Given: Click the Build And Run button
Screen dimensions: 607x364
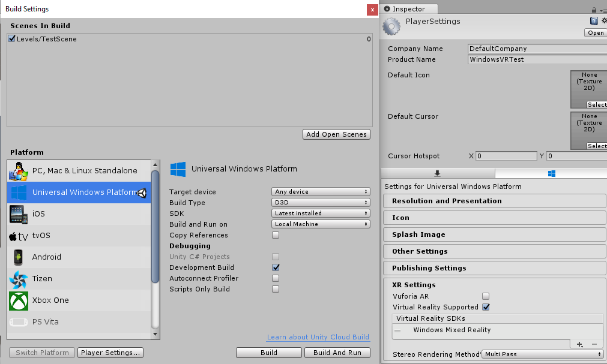Looking at the screenshot, I should 337,353.
